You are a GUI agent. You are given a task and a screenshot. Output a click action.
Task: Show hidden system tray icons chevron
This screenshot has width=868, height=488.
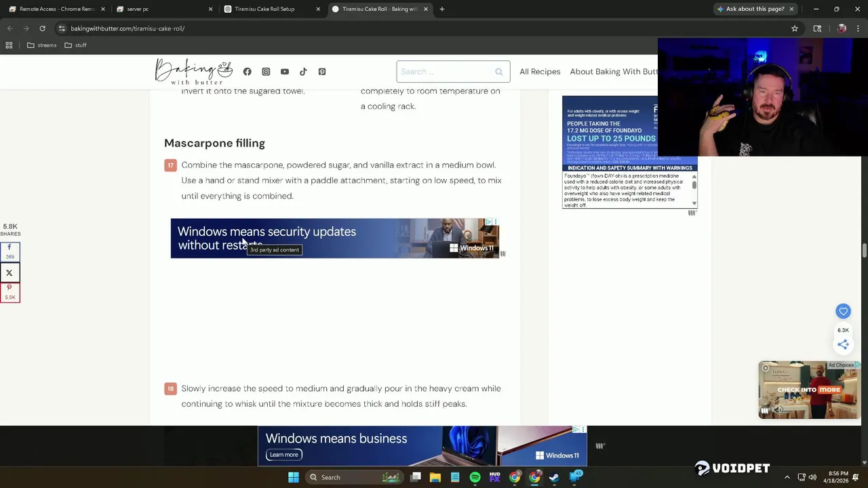[787, 477]
